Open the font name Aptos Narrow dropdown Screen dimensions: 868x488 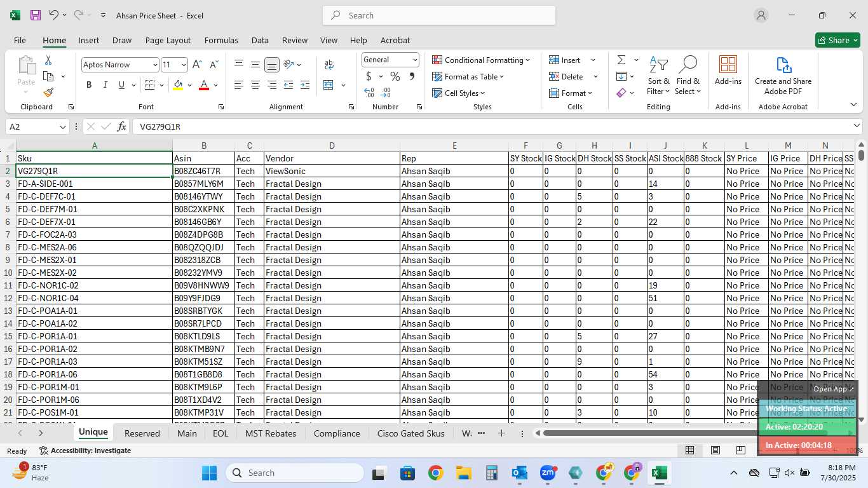point(154,65)
